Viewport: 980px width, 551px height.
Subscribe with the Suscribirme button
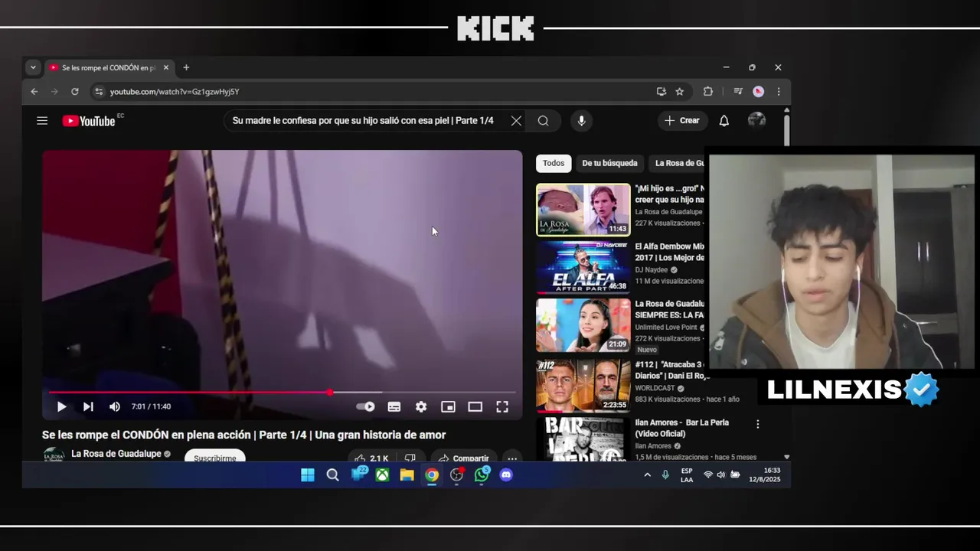[215, 458]
